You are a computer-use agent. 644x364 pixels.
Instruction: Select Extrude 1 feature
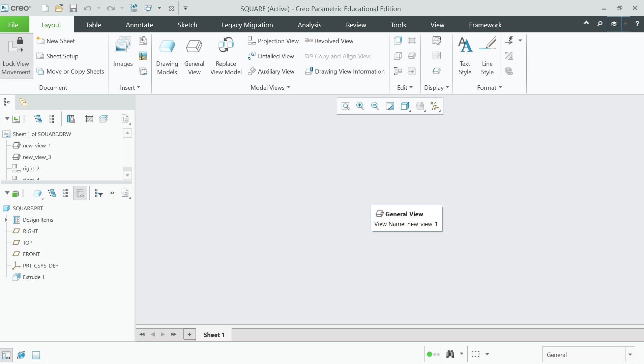33,277
